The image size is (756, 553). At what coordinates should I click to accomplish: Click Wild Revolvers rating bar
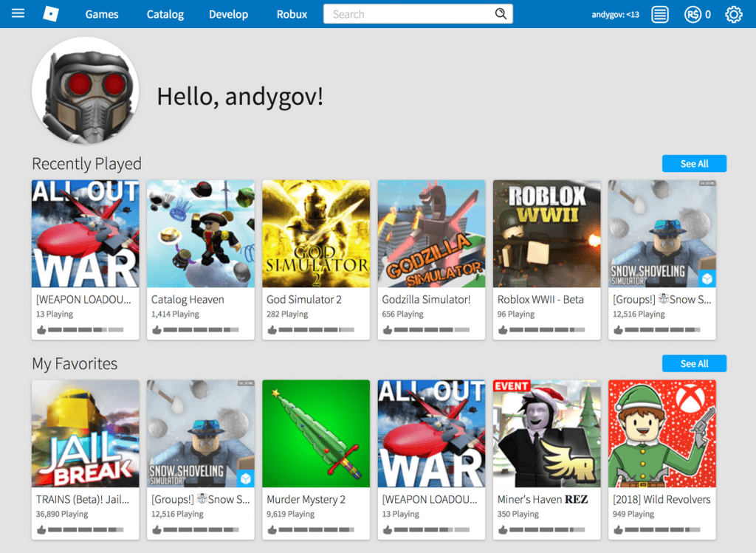(x=662, y=530)
